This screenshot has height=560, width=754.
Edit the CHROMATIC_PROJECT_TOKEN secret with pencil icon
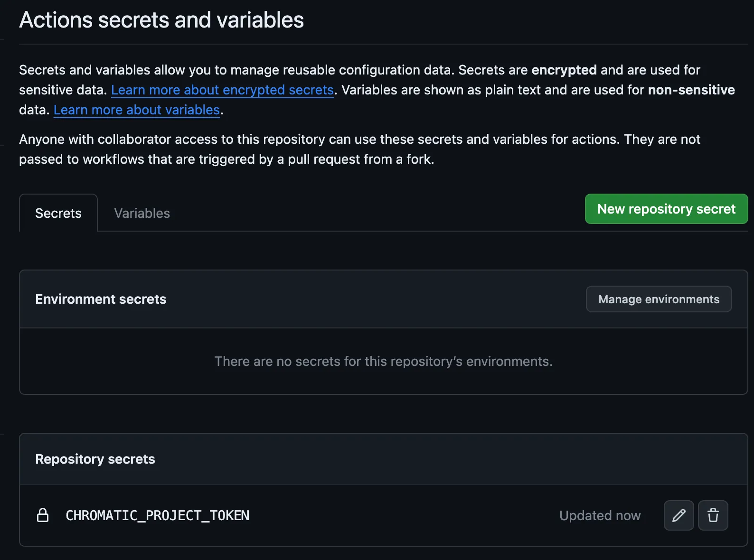(x=679, y=515)
